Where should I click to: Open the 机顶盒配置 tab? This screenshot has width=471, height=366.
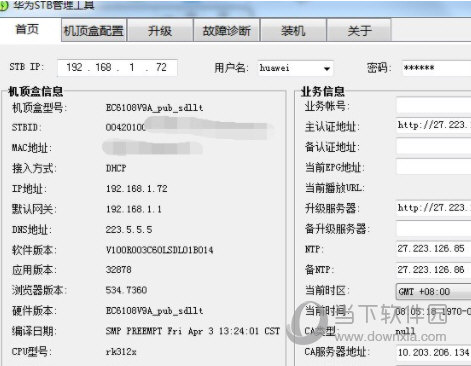point(94,31)
